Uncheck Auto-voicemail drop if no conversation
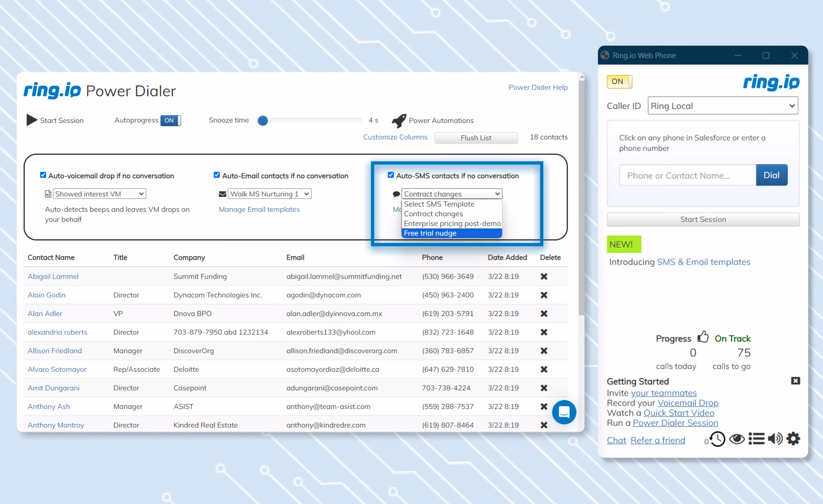 click(x=43, y=175)
